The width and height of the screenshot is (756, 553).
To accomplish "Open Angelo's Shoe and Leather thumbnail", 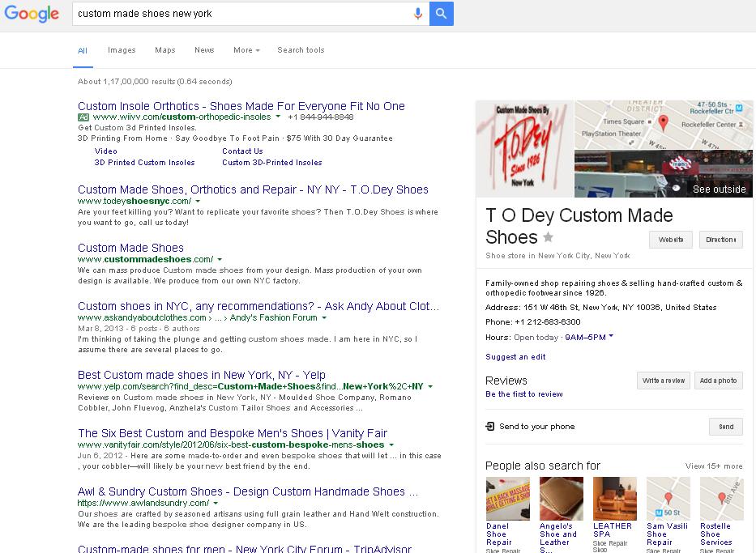I will pyautogui.click(x=562, y=499).
